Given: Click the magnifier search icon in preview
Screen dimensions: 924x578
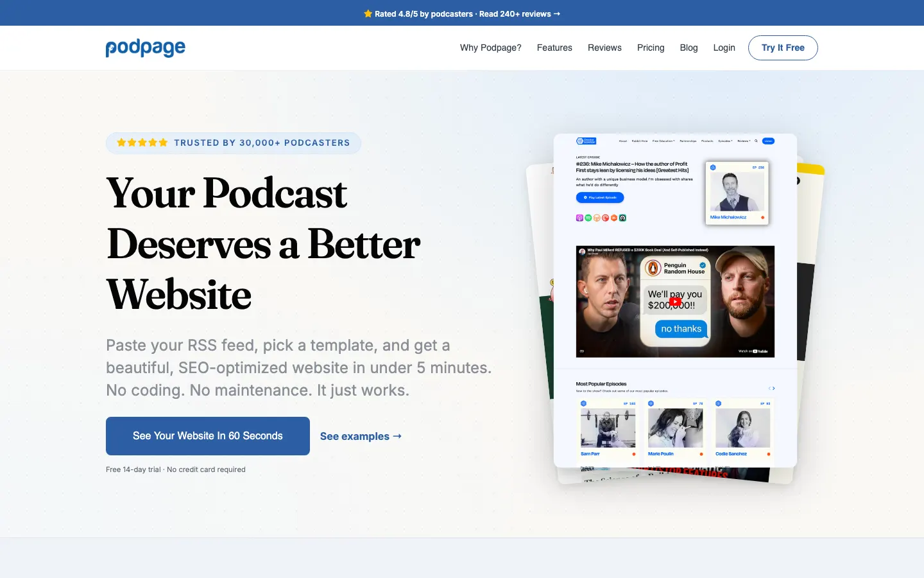Looking at the screenshot, I should point(756,141).
